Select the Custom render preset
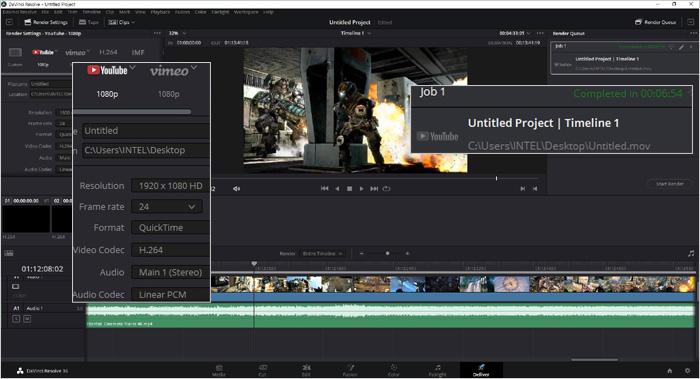 [x=15, y=56]
